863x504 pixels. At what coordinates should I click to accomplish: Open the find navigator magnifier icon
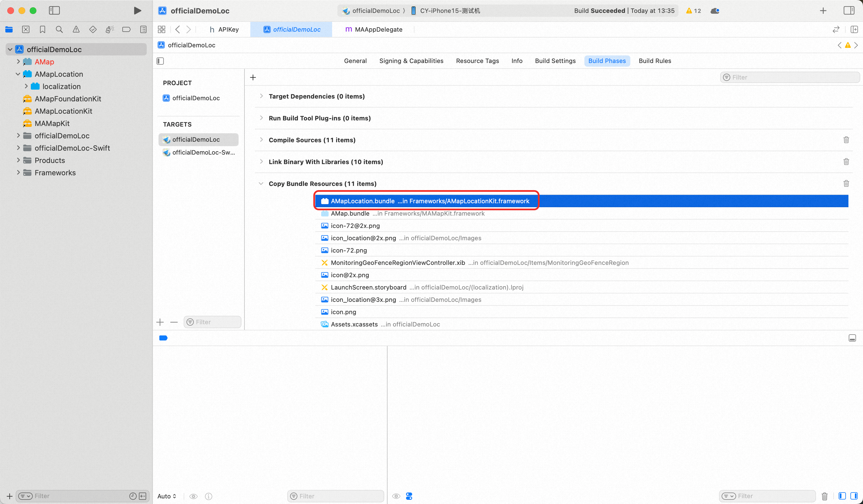click(x=59, y=29)
